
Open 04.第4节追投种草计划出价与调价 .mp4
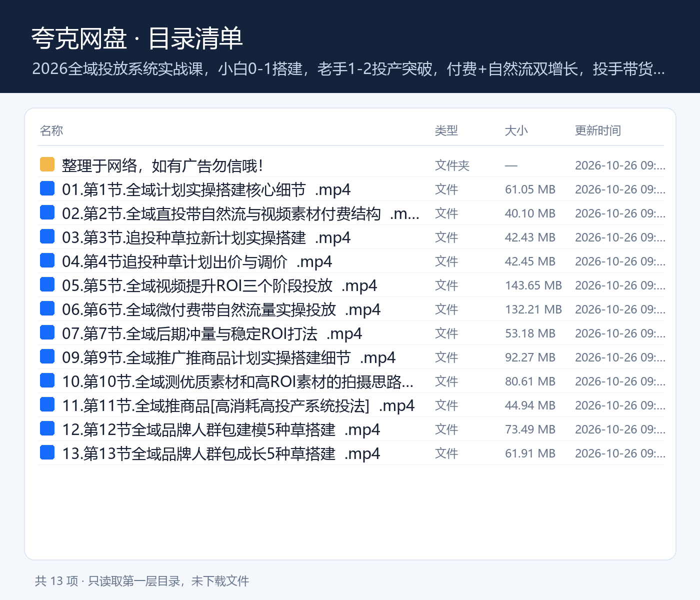(x=197, y=261)
